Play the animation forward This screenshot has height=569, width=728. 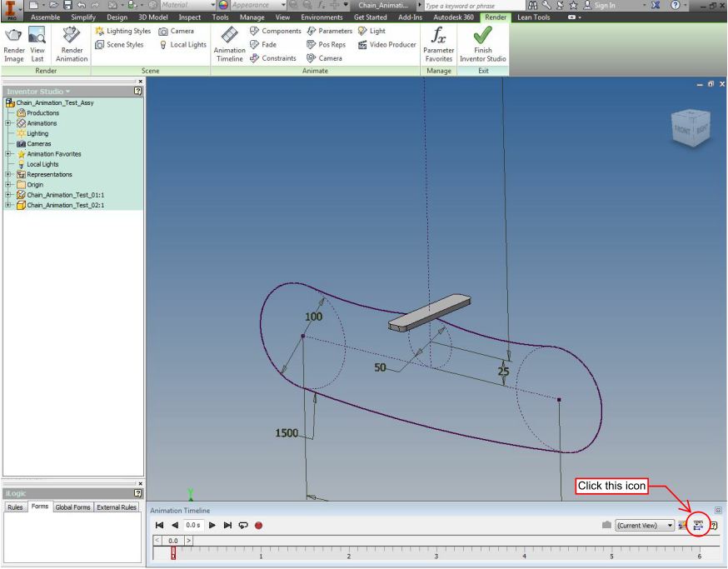212,526
